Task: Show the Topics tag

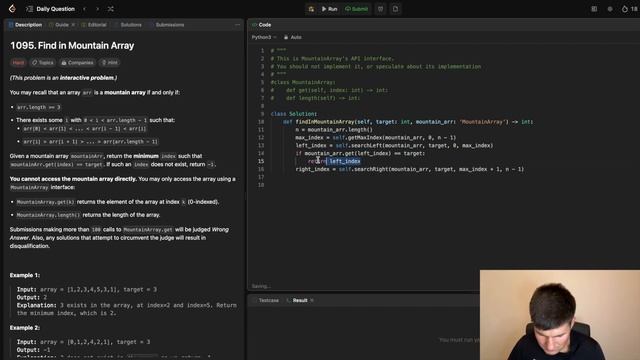Action: [x=43, y=62]
